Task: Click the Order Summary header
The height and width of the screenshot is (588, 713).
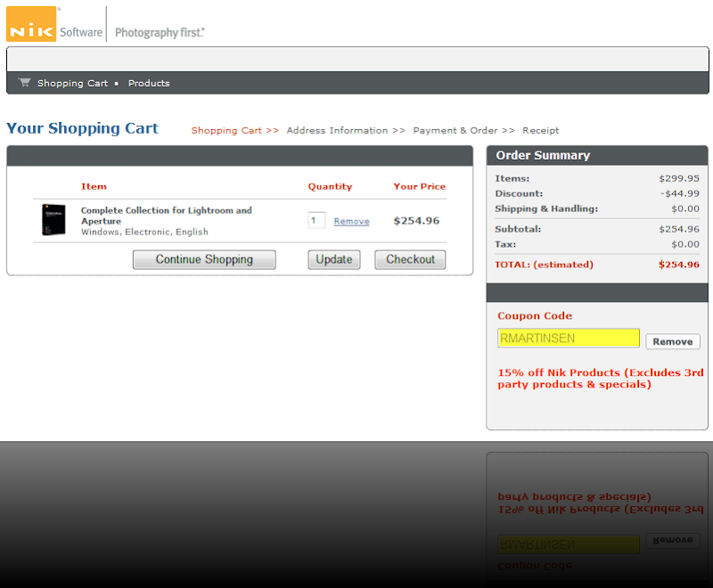Action: [x=543, y=155]
